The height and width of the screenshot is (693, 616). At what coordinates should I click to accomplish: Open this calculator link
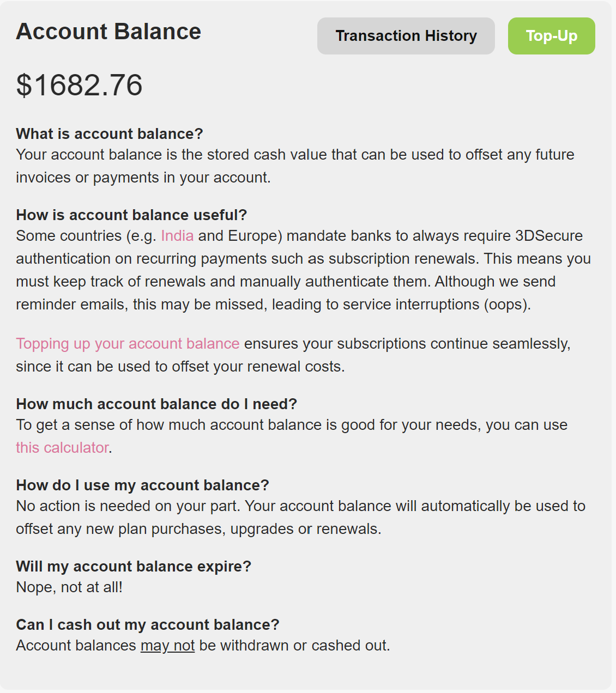pyautogui.click(x=61, y=447)
